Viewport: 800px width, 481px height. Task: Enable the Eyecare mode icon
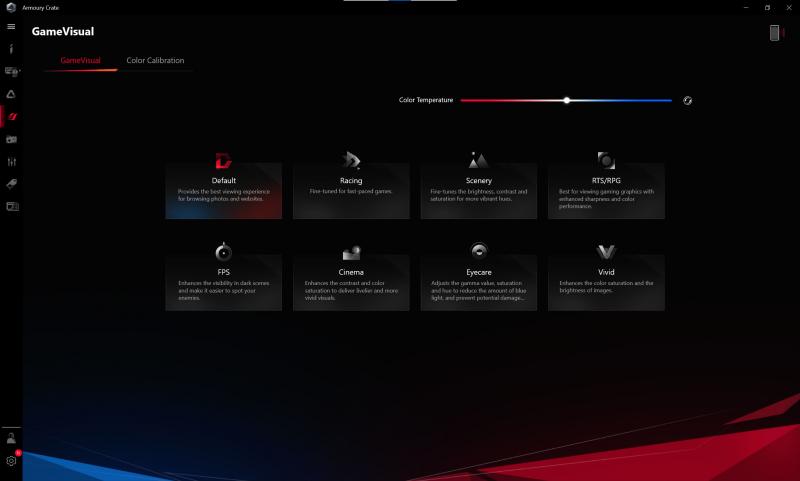[x=479, y=251]
